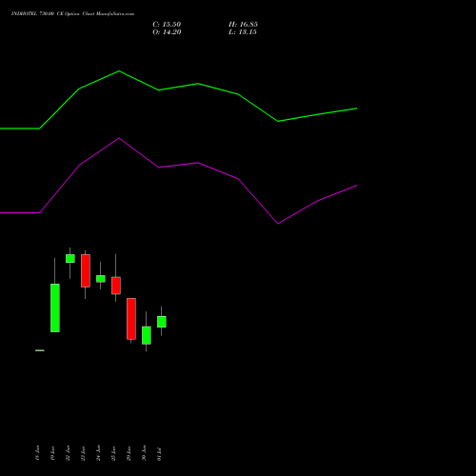The image size is (476, 476).
Task: Click the red candle for 25 Jun
Action: pos(116,286)
